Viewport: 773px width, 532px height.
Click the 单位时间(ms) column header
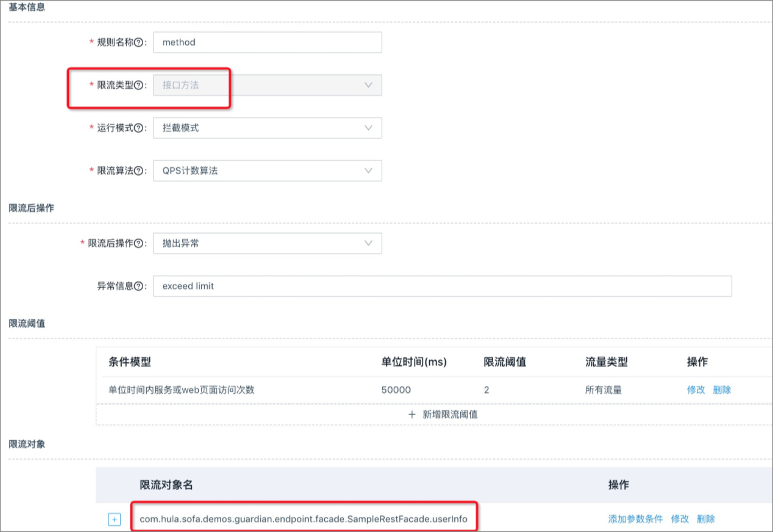(414, 362)
